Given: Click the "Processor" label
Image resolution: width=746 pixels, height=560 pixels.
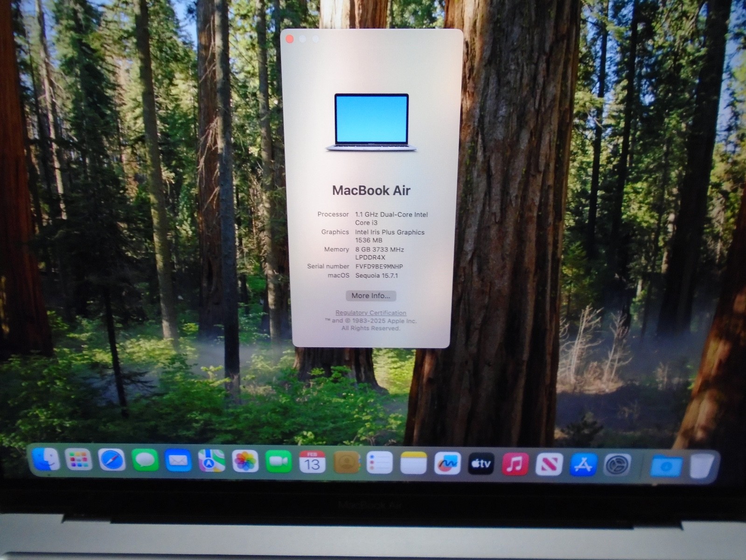Looking at the screenshot, I should pyautogui.click(x=333, y=214).
